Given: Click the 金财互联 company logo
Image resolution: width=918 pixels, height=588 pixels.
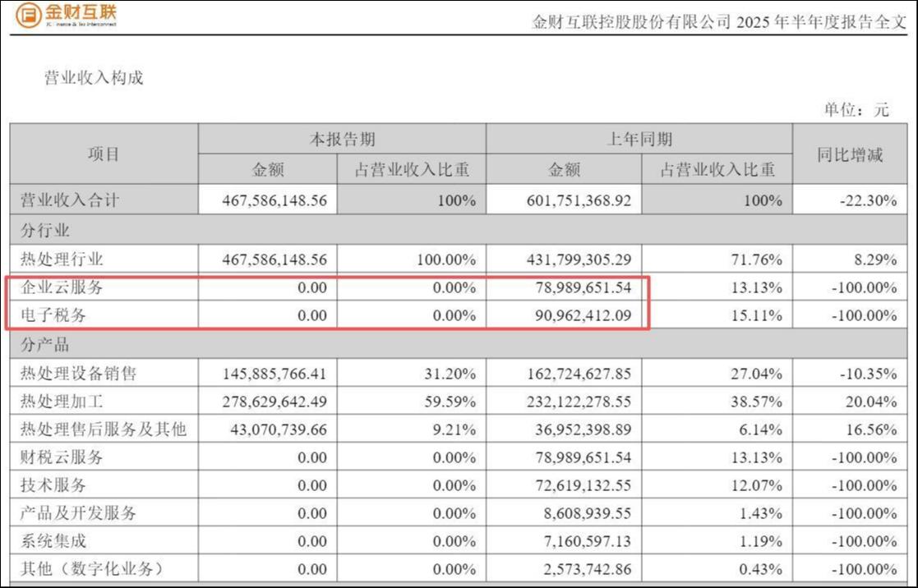Looking at the screenshot, I should coord(67,15).
